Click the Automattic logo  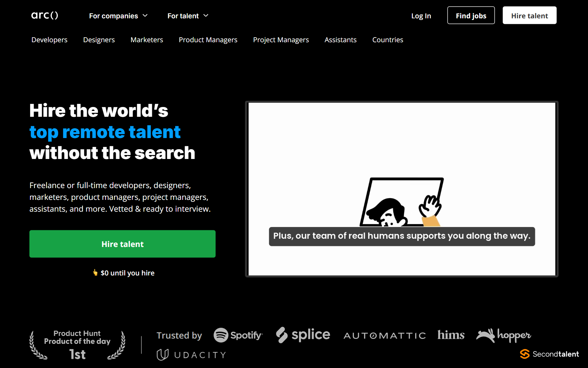coord(385,336)
